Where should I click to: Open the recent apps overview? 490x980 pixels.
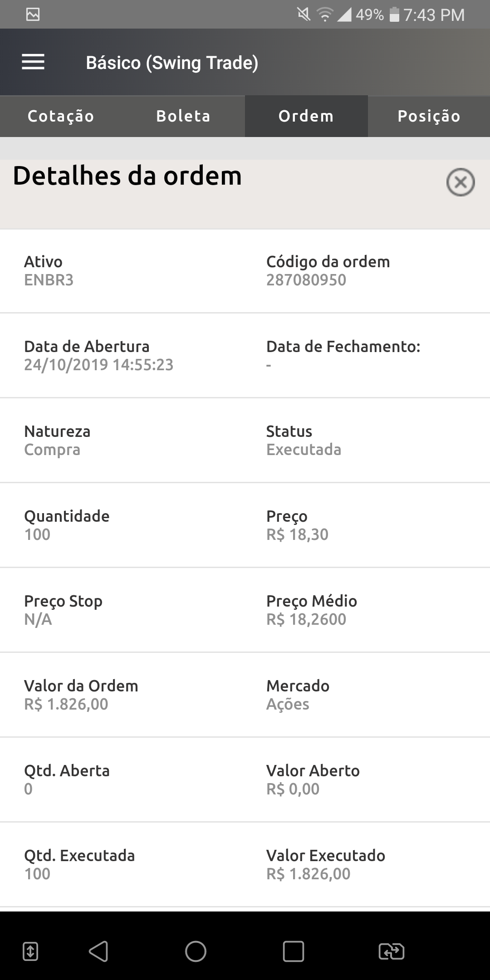tap(293, 951)
